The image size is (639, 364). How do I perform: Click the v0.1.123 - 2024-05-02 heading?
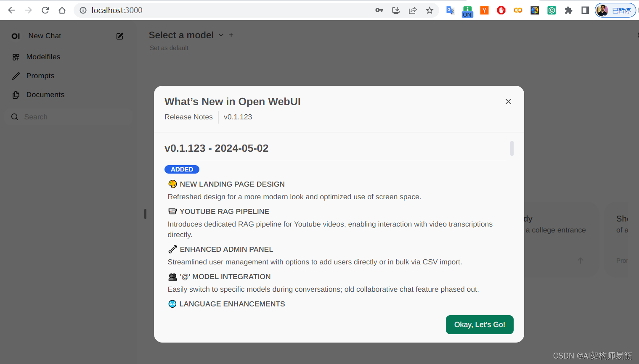pyautogui.click(x=216, y=148)
